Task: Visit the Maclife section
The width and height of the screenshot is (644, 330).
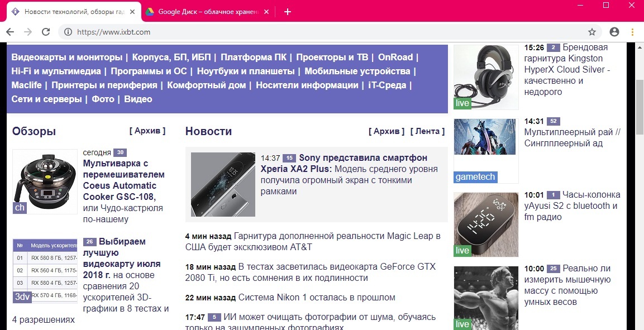Action: (27, 85)
